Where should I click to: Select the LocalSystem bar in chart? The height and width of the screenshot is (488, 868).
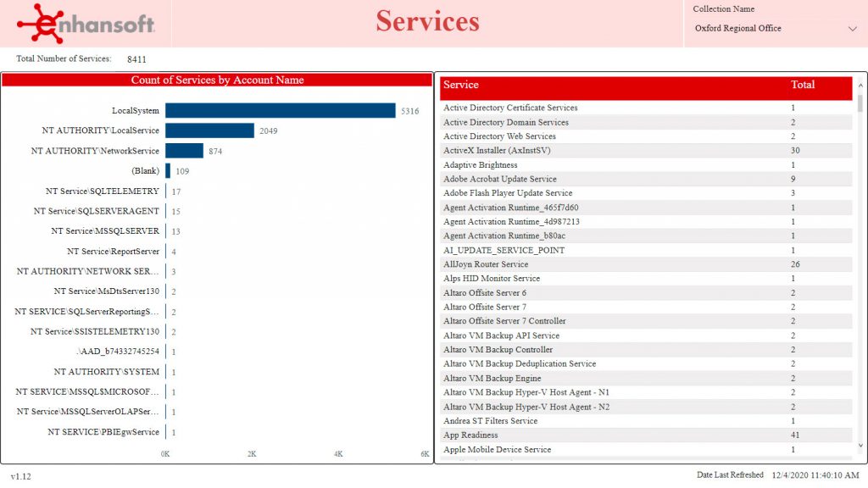tap(281, 111)
